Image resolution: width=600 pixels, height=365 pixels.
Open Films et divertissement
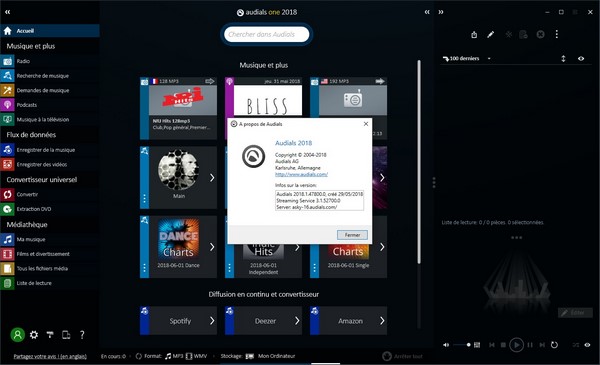(x=50, y=254)
